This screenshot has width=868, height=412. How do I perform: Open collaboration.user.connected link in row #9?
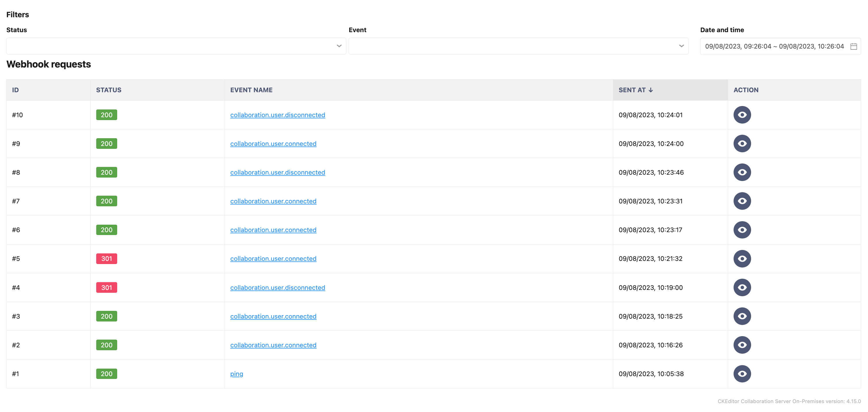(x=273, y=144)
